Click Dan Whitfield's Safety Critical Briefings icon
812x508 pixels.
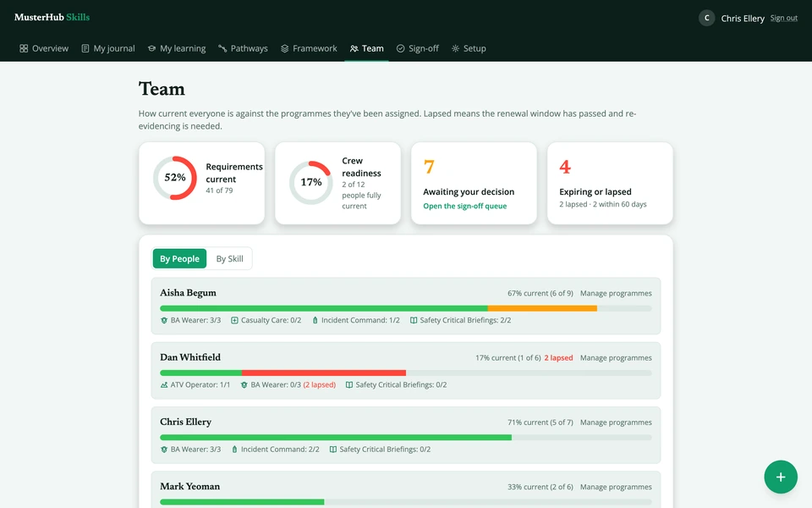tap(349, 384)
